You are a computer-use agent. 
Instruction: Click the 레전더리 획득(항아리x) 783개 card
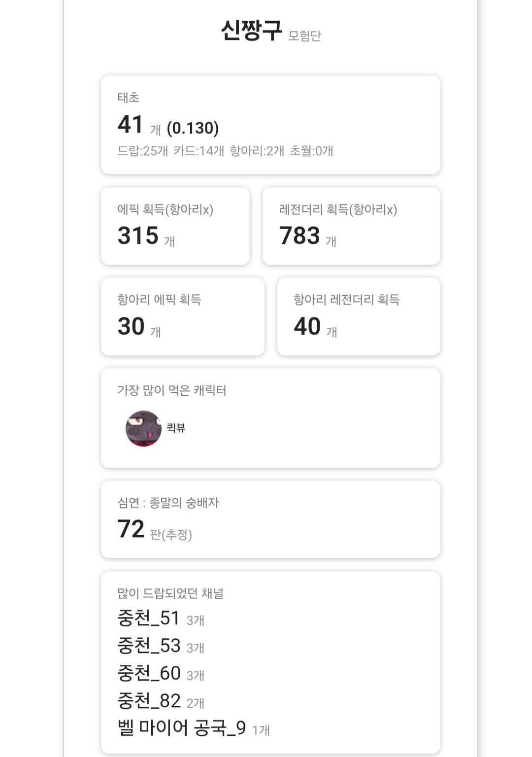point(351,226)
